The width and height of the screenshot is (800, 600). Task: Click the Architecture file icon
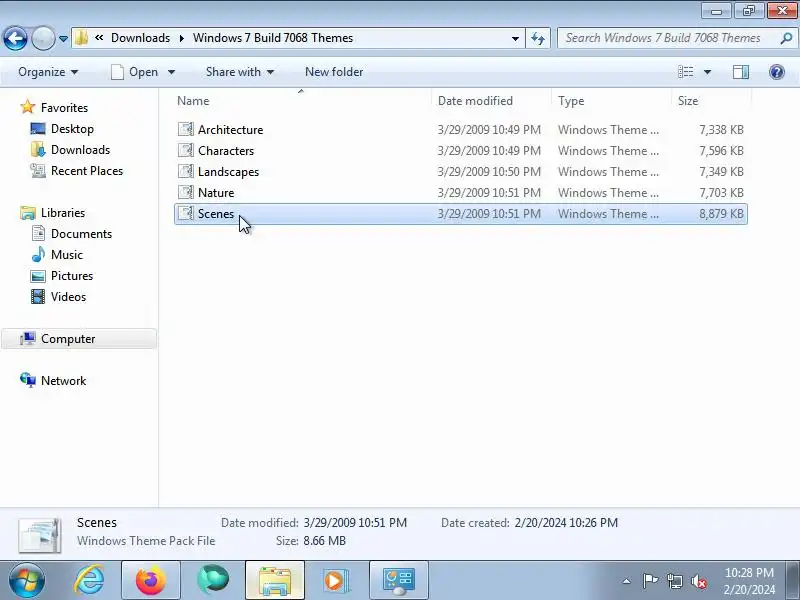point(186,129)
